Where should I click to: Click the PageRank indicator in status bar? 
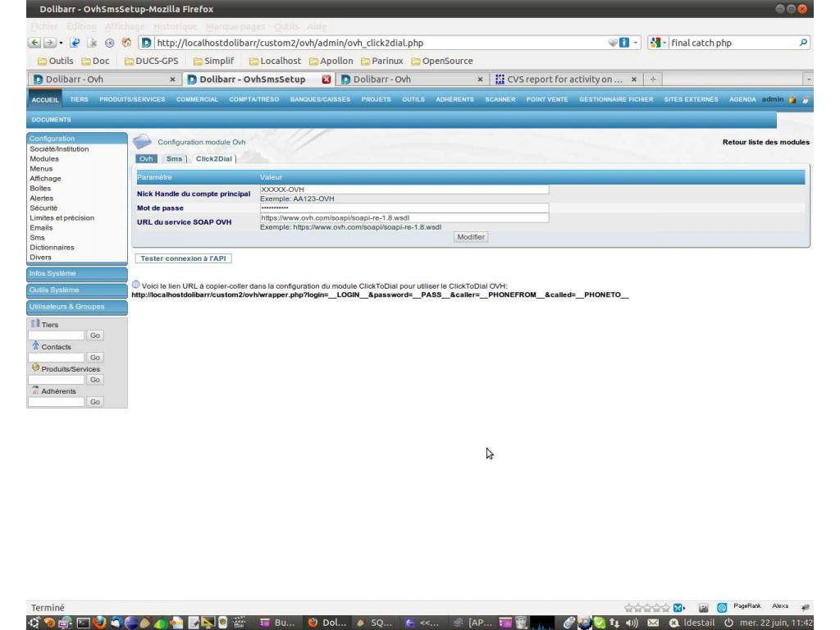click(x=747, y=606)
